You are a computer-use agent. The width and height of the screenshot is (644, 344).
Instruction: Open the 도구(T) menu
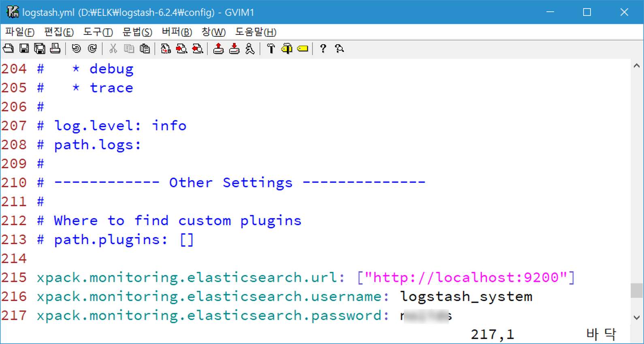pyautogui.click(x=98, y=32)
